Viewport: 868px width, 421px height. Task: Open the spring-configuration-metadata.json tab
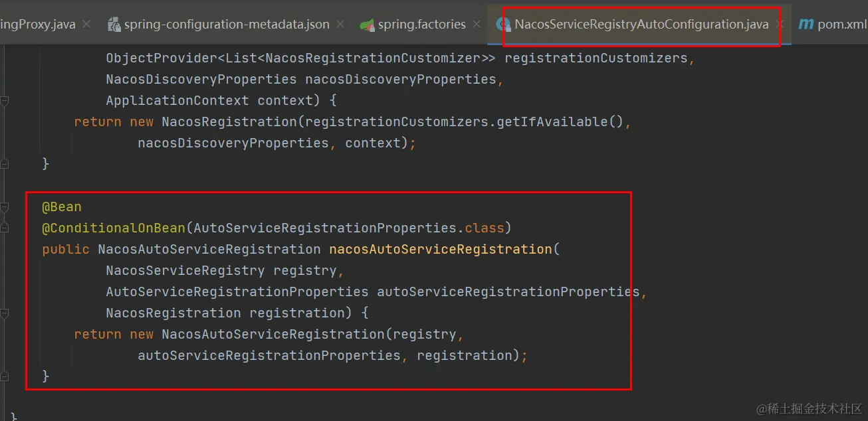pos(227,25)
